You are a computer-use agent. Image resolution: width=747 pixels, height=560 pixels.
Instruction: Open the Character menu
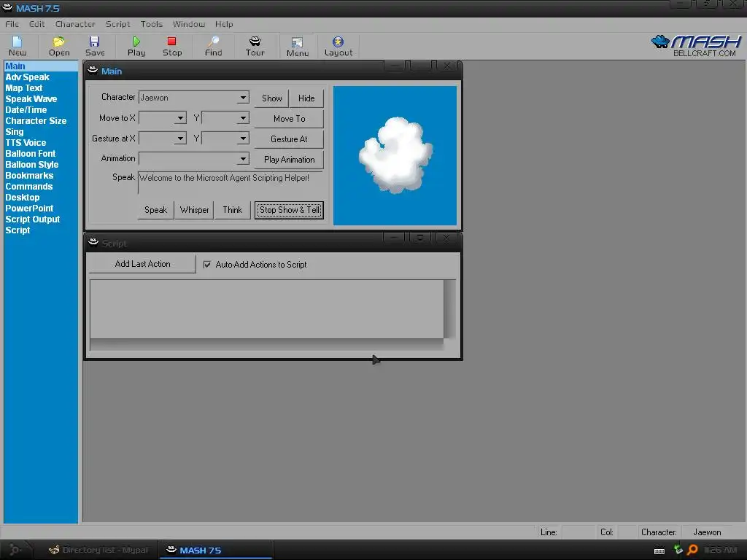[75, 24]
